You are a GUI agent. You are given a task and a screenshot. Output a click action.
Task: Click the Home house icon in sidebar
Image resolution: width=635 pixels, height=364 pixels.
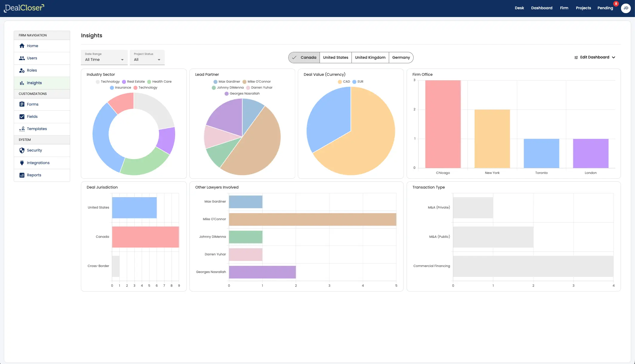click(22, 46)
